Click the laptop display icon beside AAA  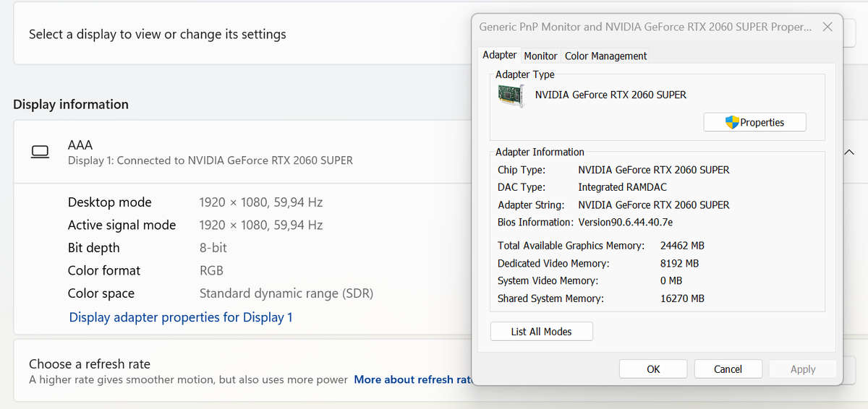41,152
